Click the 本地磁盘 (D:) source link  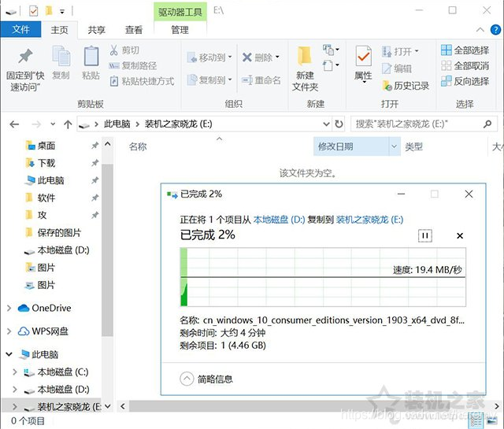click(x=279, y=220)
